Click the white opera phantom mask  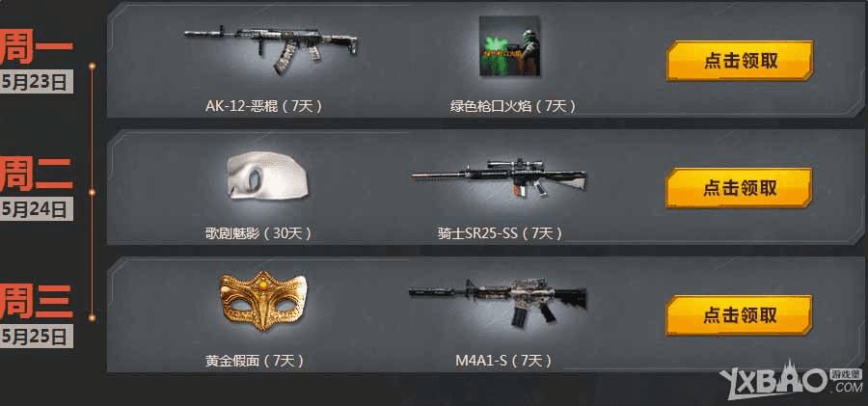point(267,175)
